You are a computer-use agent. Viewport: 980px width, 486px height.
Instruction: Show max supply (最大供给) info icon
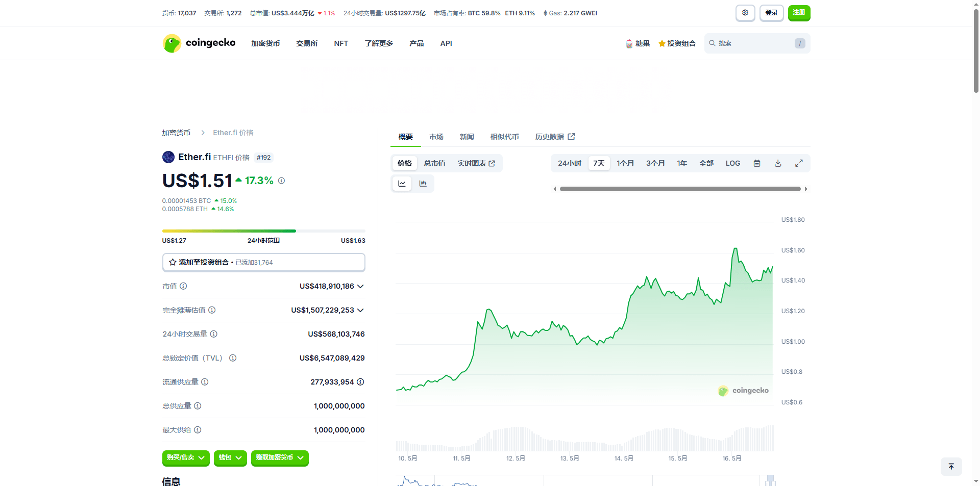[x=198, y=430]
